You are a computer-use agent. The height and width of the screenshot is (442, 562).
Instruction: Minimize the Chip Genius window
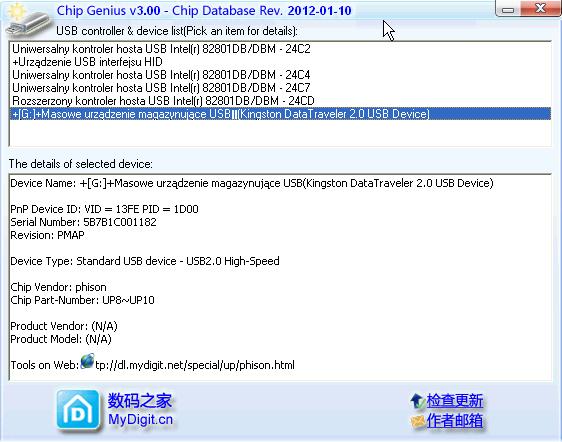pyautogui.click(x=508, y=9)
